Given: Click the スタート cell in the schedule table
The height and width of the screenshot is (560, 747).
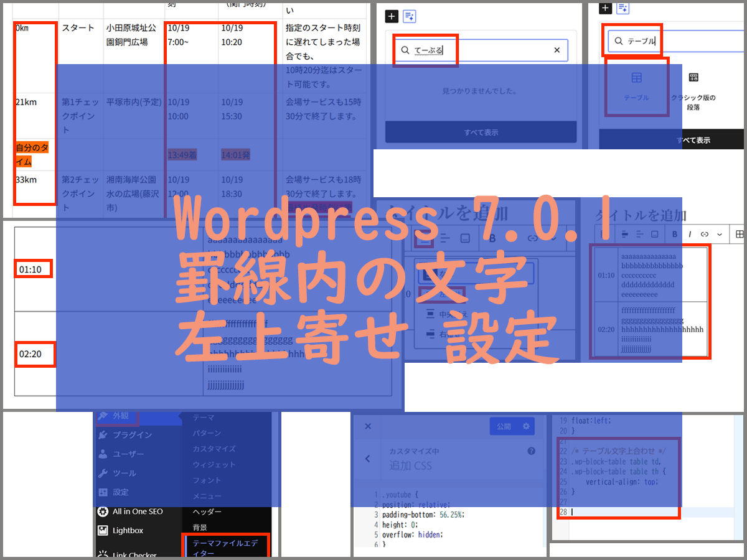Looking at the screenshot, I should click(81, 55).
